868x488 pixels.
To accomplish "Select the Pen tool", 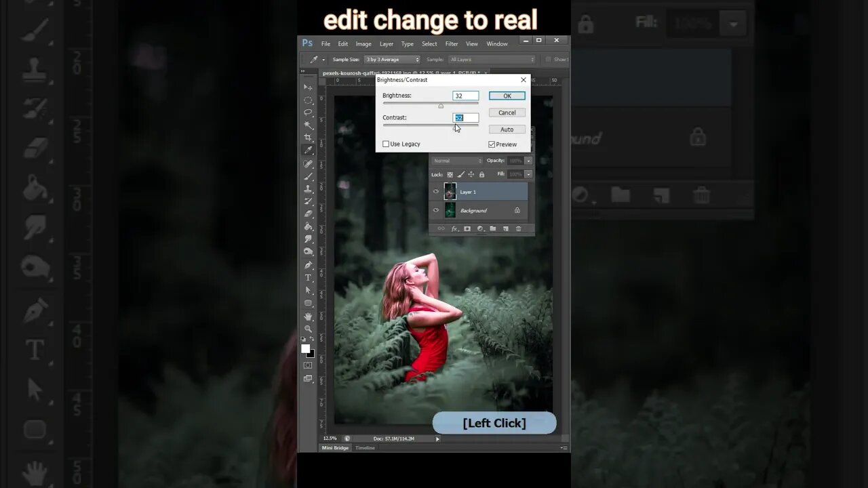I will [308, 265].
